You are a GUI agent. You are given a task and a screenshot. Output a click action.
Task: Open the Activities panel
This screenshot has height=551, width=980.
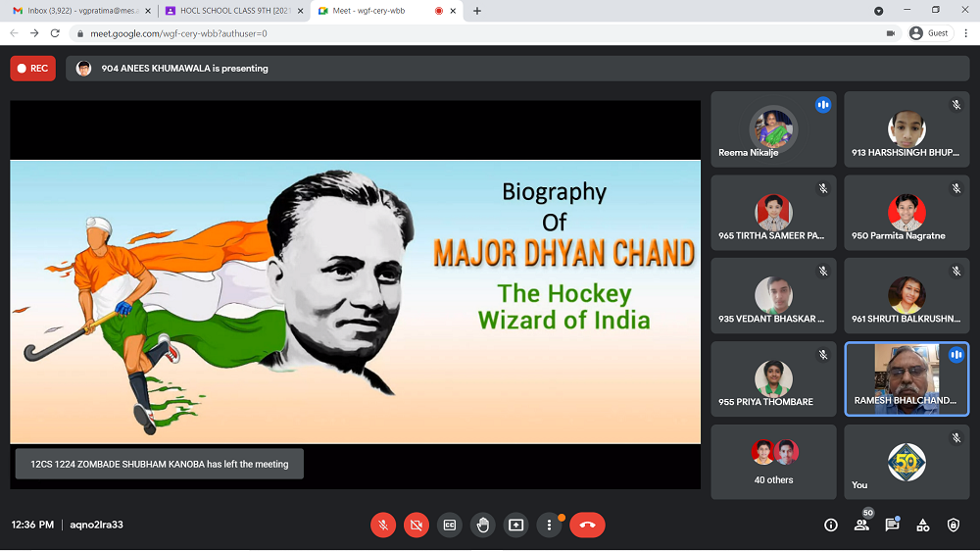tap(922, 525)
